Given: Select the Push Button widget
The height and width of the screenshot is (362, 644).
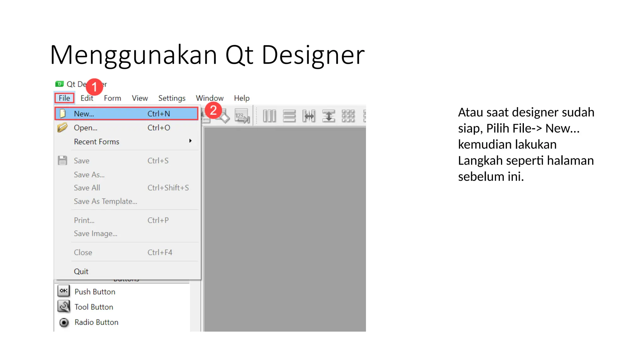Looking at the screenshot, I should pos(95,292).
